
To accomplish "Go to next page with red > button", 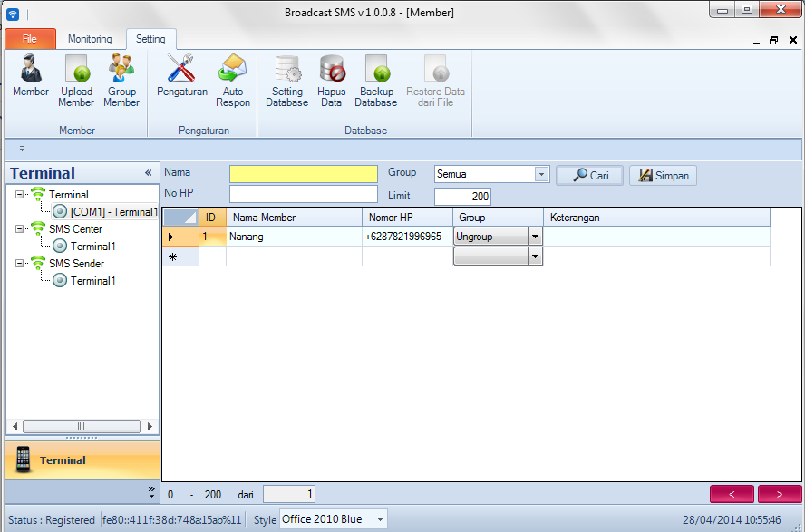I will pyautogui.click(x=780, y=494).
